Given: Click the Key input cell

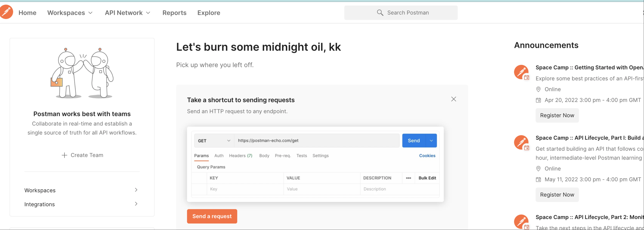Looking at the screenshot, I should [x=245, y=189].
